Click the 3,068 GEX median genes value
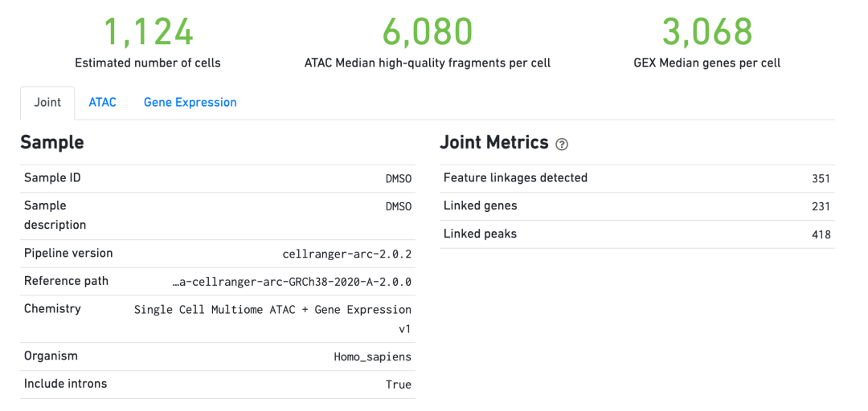 (707, 32)
